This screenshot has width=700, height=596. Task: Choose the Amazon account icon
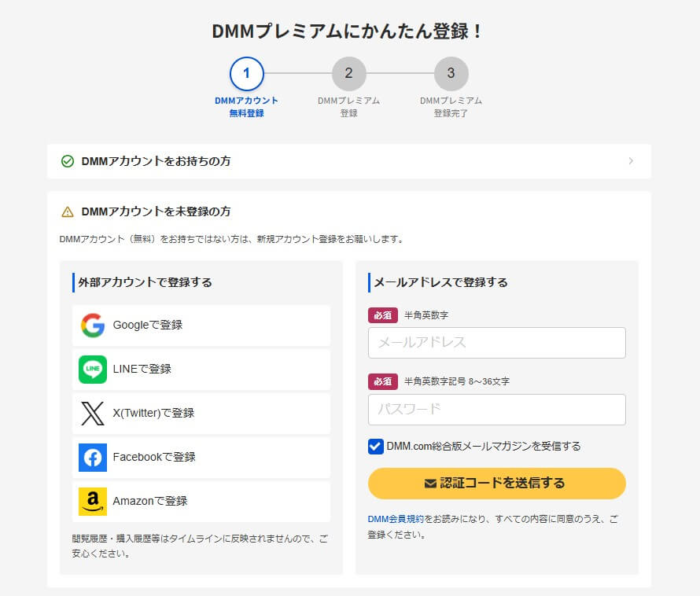(92, 501)
